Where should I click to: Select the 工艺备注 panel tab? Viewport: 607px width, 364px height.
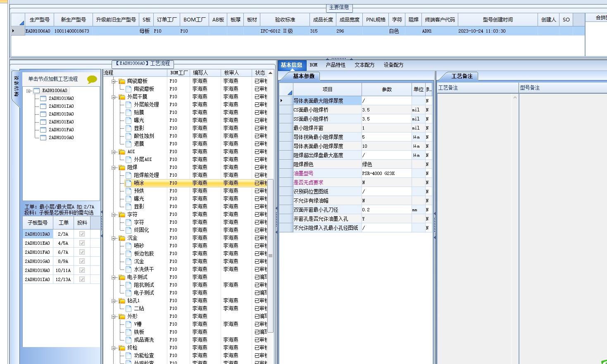click(462, 76)
